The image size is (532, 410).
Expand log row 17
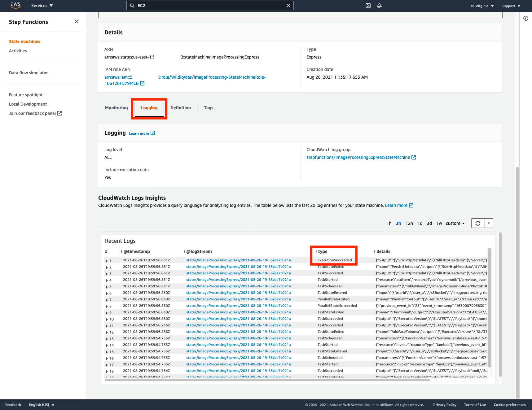point(107,365)
